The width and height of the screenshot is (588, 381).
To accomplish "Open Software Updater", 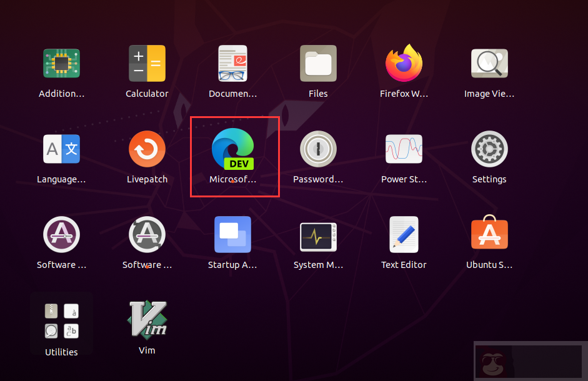I will pyautogui.click(x=147, y=234).
